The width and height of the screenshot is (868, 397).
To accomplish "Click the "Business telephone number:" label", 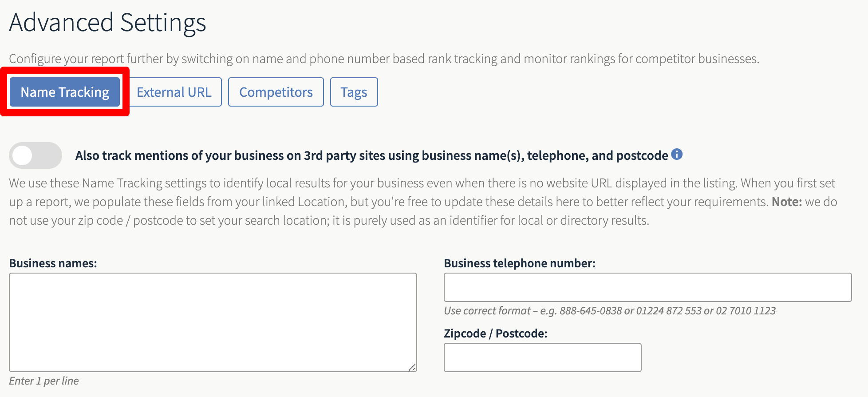I will pyautogui.click(x=520, y=263).
